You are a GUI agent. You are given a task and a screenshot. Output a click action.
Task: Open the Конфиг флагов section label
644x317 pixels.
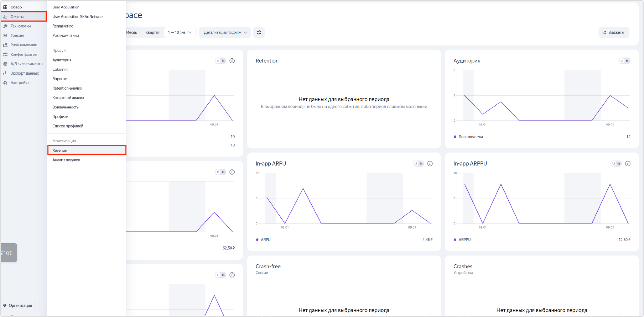pos(23,54)
